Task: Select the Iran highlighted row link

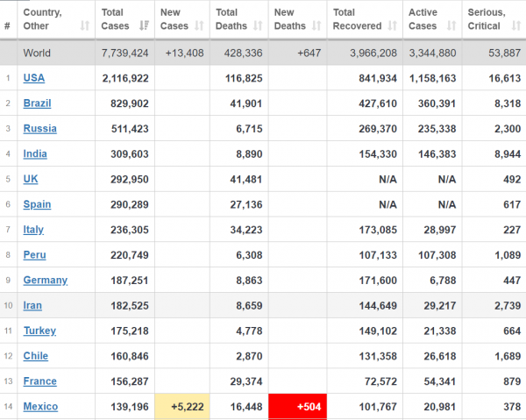Action: [x=32, y=306]
